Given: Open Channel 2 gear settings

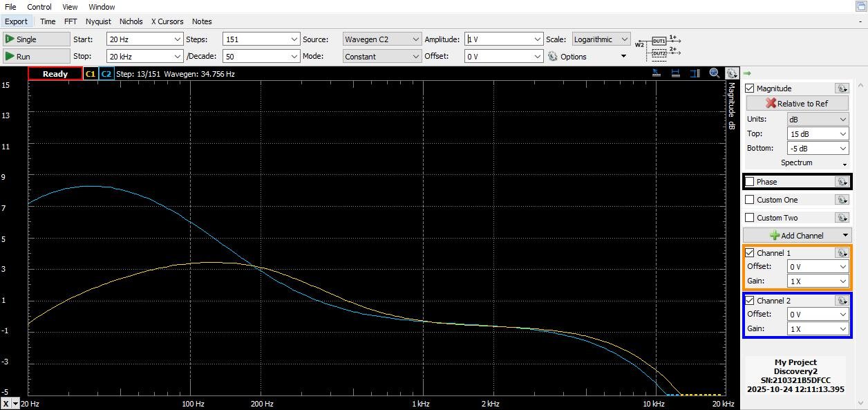Looking at the screenshot, I should pos(841,301).
